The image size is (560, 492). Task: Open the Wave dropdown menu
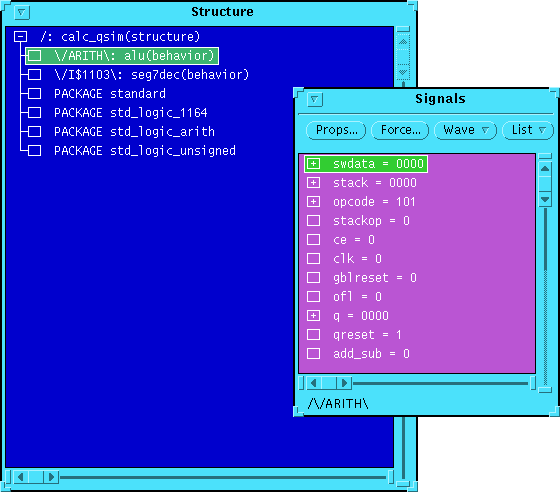[465, 130]
